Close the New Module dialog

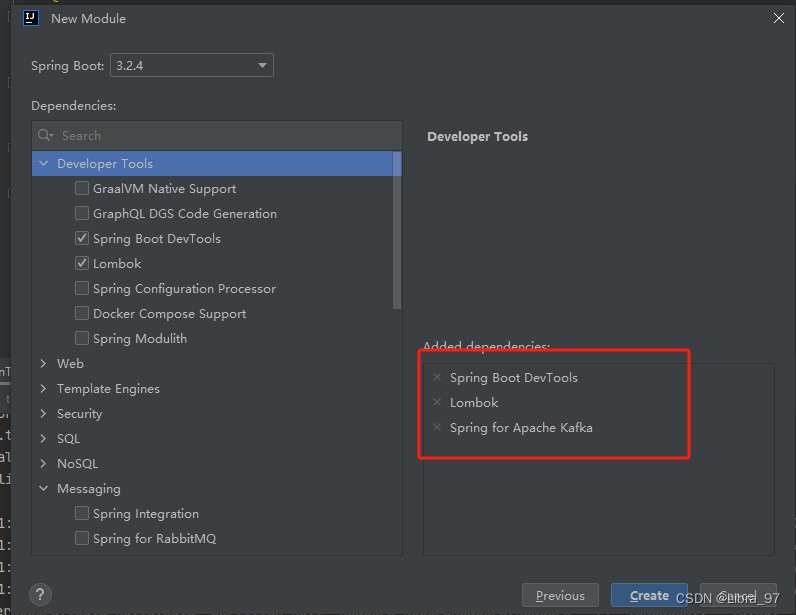(x=778, y=18)
